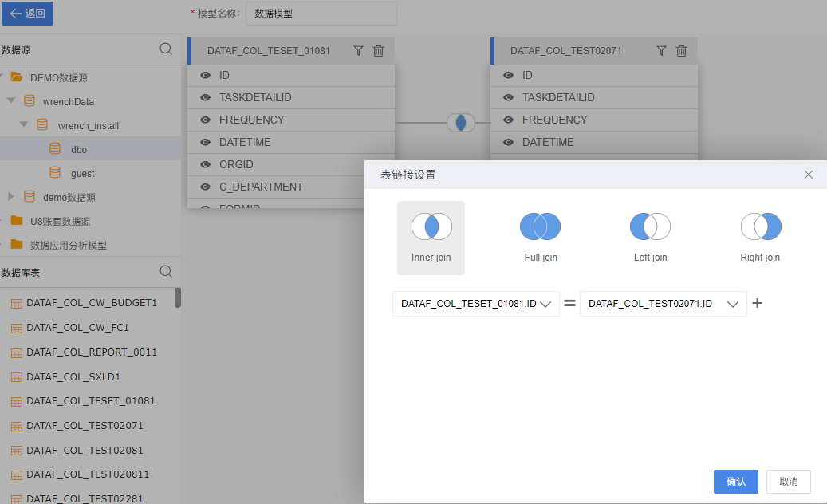Select Left join type
Viewport: 827px width, 504px height.
(650, 238)
